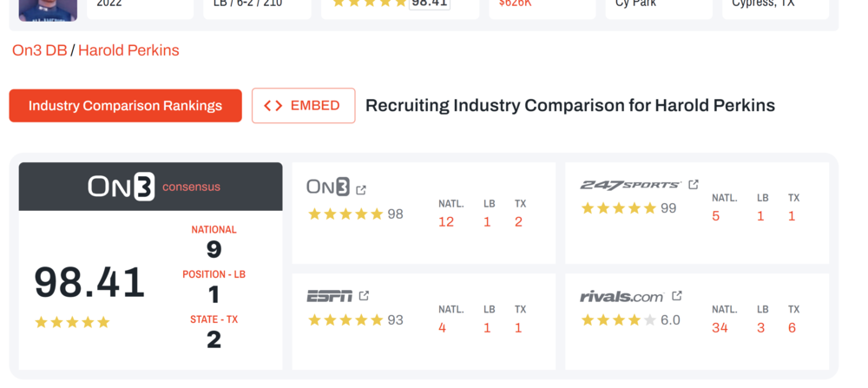Click rivals.com national rank 34
Viewport: 868px width, 388px height.
pos(720,328)
